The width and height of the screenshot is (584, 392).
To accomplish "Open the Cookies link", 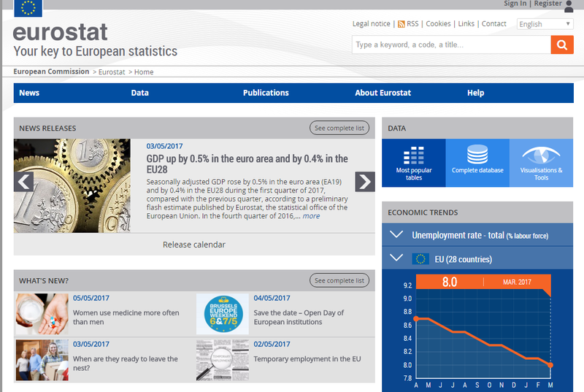I will coord(438,24).
